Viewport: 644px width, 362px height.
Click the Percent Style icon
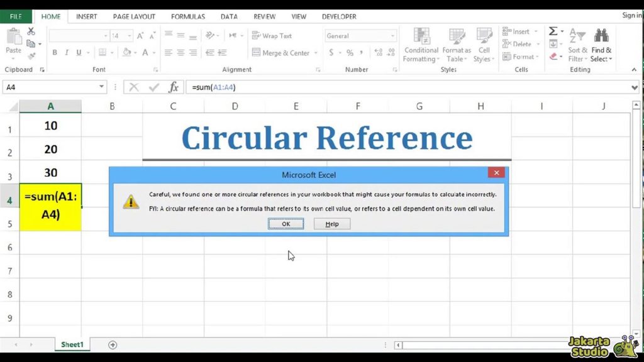pyautogui.click(x=350, y=53)
